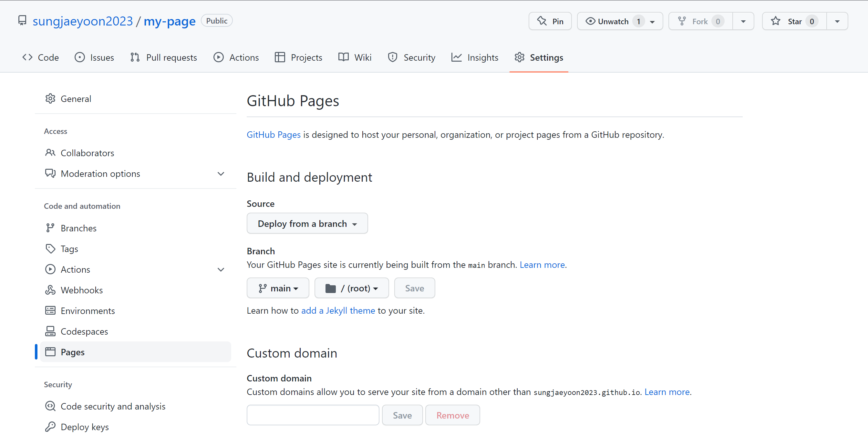Open General settings in the sidebar

(135, 99)
